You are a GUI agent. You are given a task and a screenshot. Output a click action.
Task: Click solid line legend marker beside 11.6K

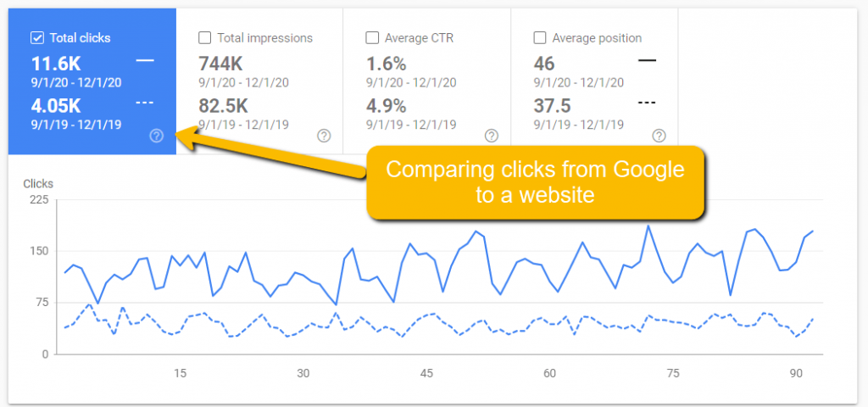(x=144, y=60)
